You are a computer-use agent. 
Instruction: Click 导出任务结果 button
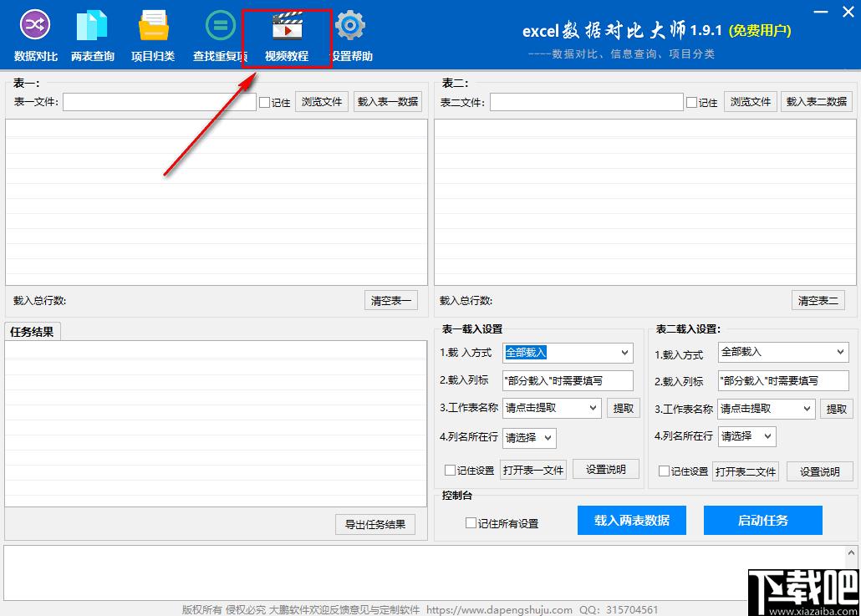pyautogui.click(x=375, y=524)
